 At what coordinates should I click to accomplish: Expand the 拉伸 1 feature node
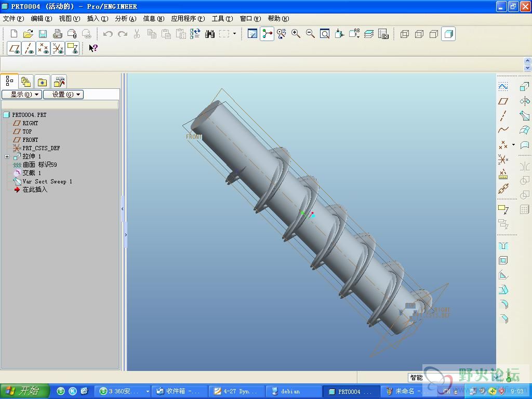click(x=7, y=156)
